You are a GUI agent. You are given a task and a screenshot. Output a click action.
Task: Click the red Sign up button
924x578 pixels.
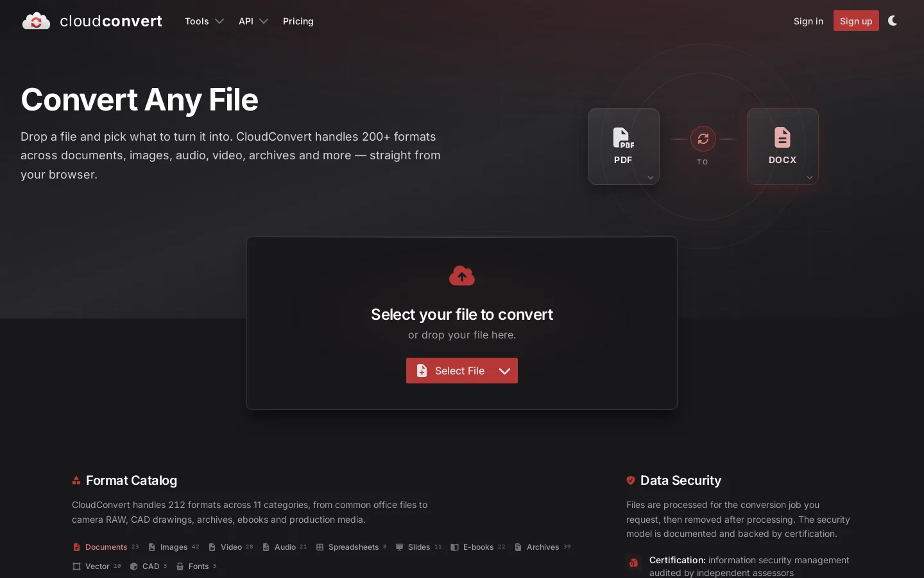pos(856,21)
